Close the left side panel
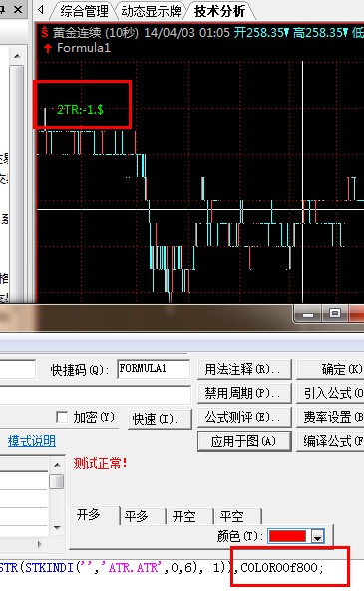The image size is (364, 598). click(18, 10)
